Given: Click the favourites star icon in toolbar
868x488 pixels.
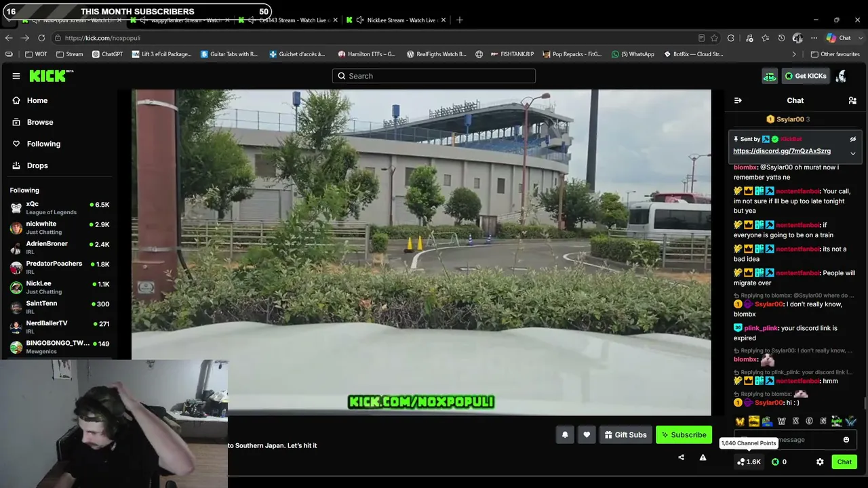Looking at the screenshot, I should [x=765, y=38].
